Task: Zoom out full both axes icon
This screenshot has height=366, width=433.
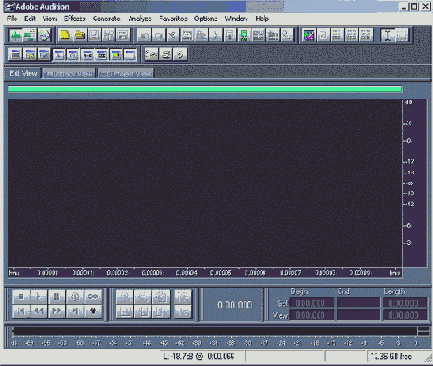Action: 161,296
